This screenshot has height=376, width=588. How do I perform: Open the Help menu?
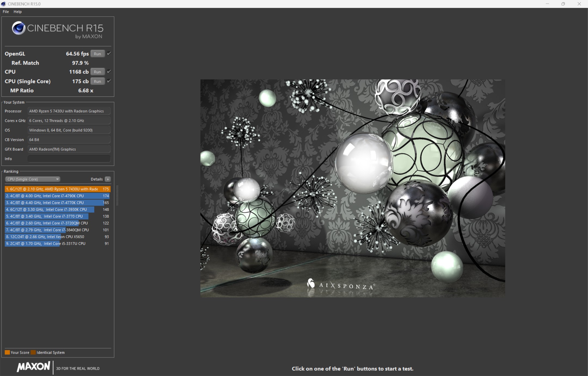pos(17,12)
